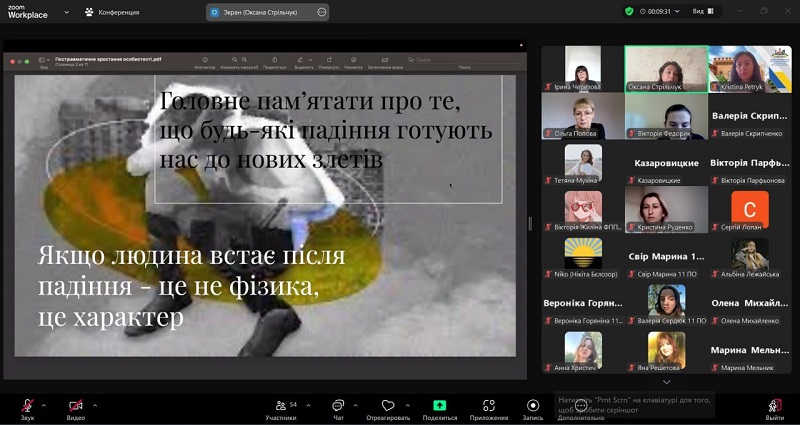Screen dimensions: 800x425
Task: Select Анна Христич participant tile
Action: pyautogui.click(x=583, y=351)
